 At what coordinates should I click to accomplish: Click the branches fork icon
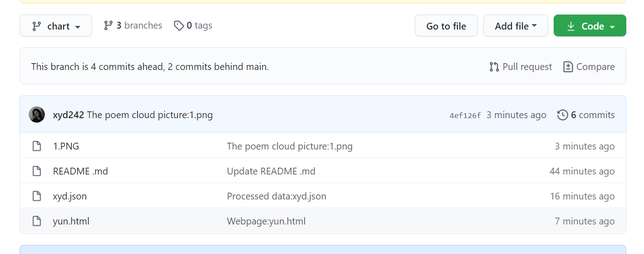tap(108, 25)
